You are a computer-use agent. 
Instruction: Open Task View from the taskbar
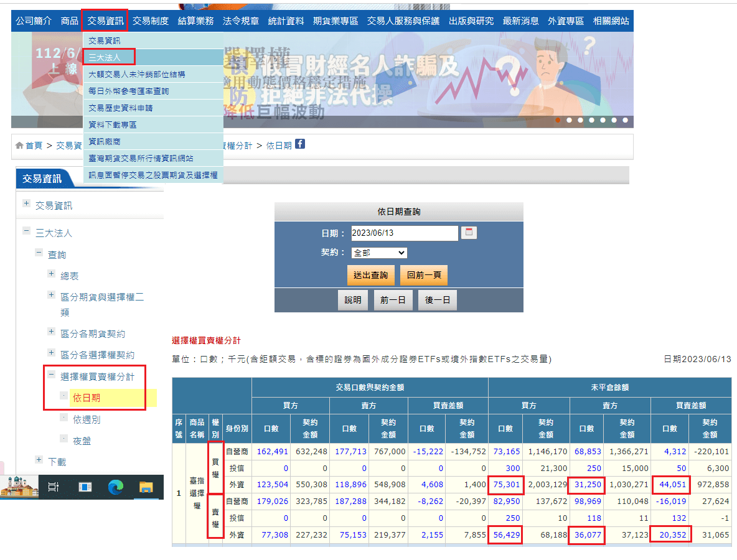coord(54,487)
